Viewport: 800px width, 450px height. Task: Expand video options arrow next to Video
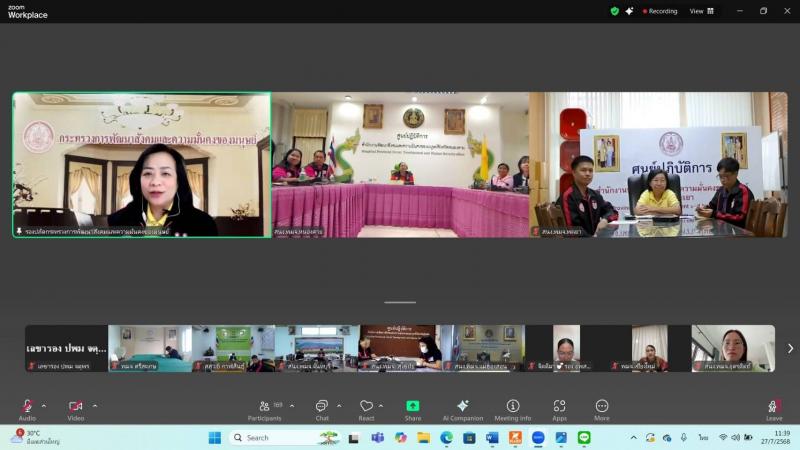95,406
